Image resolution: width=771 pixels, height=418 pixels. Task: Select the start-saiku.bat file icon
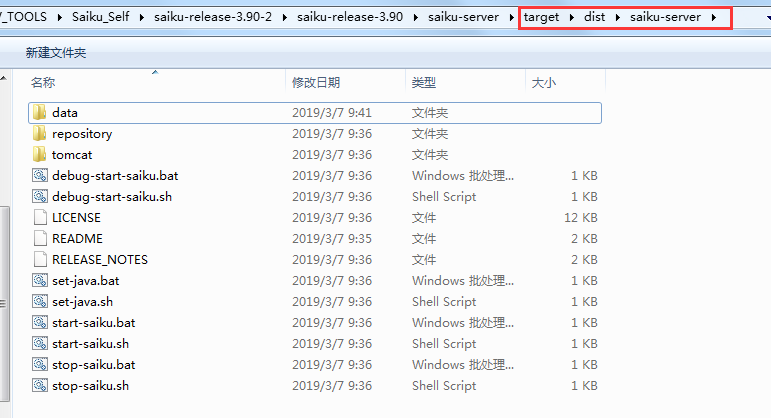pyautogui.click(x=40, y=323)
